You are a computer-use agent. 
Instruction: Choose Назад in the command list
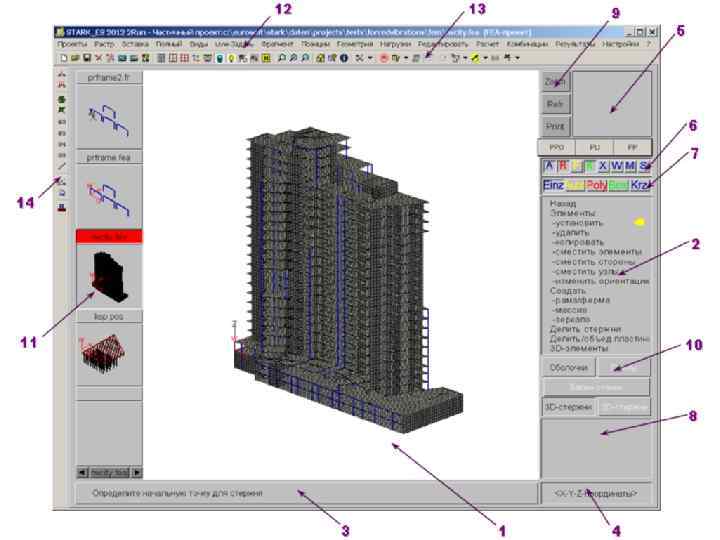coord(563,203)
